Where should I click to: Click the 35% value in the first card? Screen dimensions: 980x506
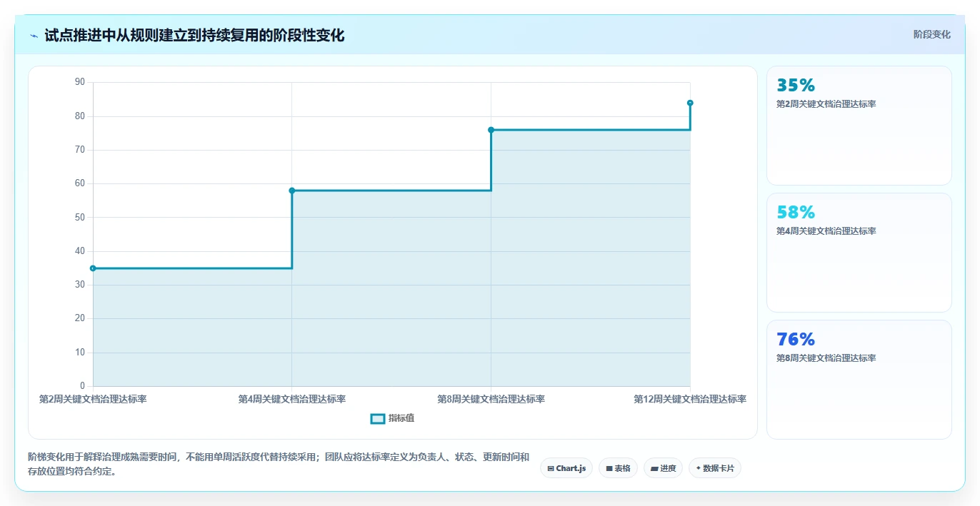point(796,86)
